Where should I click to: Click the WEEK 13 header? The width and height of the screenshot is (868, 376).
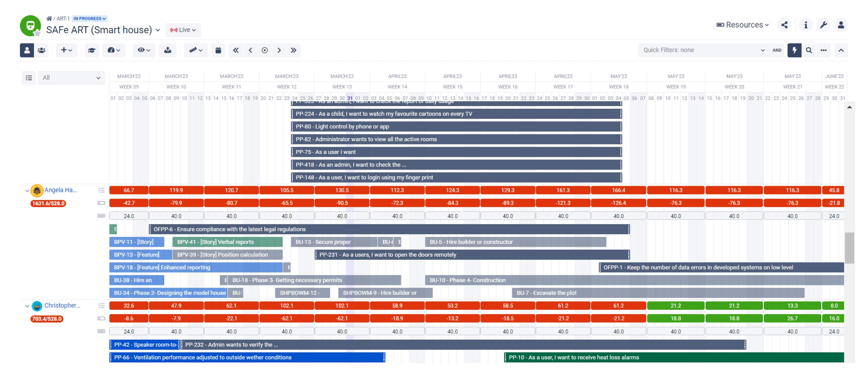(342, 87)
